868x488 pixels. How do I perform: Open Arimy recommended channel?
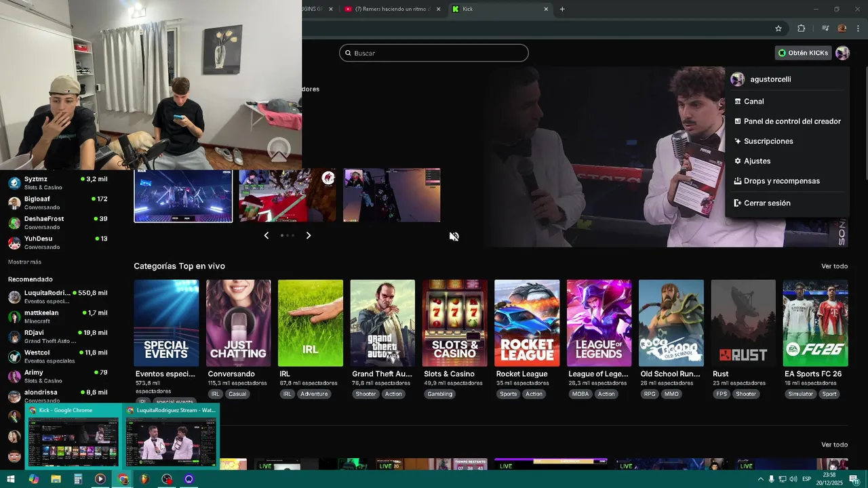click(x=58, y=376)
